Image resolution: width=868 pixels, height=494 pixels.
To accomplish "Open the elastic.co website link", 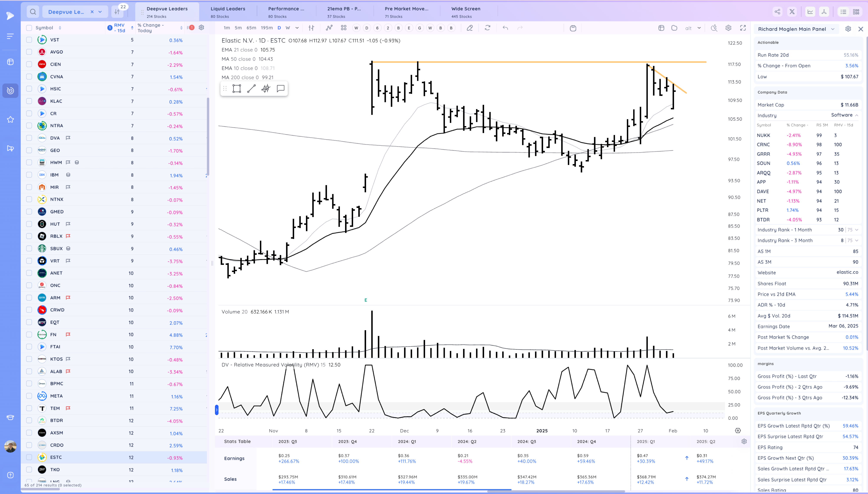I will [x=847, y=272].
